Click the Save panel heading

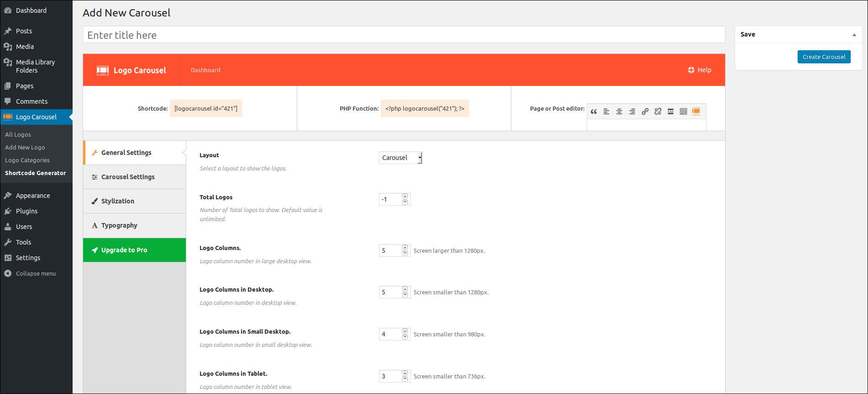[x=748, y=34]
